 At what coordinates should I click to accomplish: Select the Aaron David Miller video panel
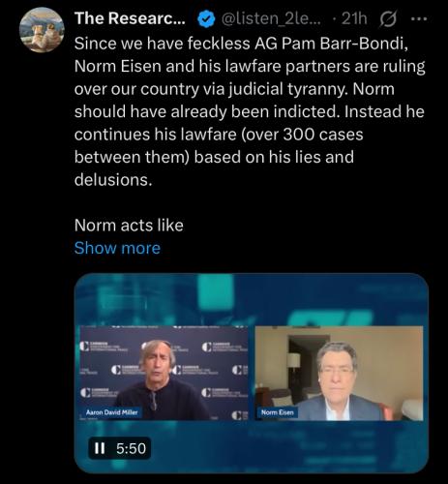[164, 373]
